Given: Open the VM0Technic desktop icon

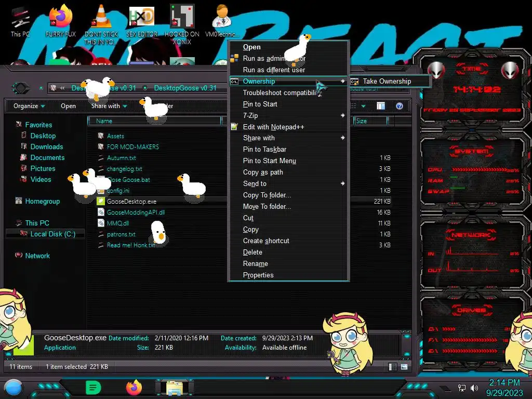Looking at the screenshot, I should coord(222,21).
